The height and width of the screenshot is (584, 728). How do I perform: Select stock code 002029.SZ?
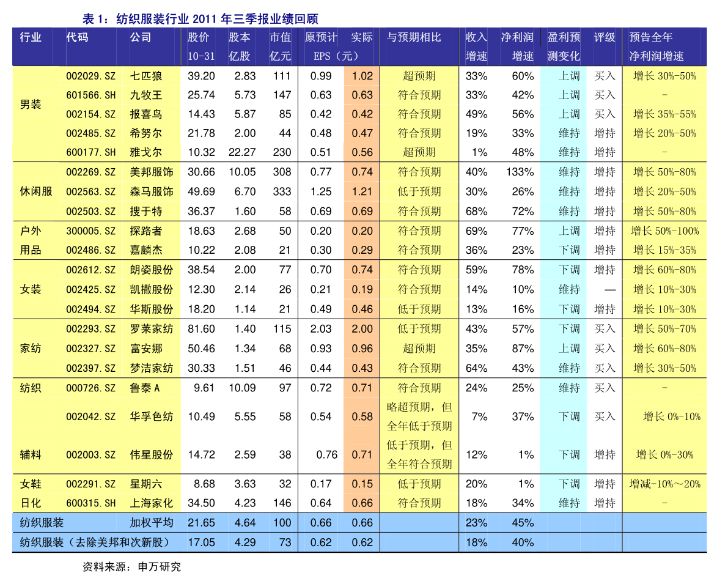tap(90, 76)
